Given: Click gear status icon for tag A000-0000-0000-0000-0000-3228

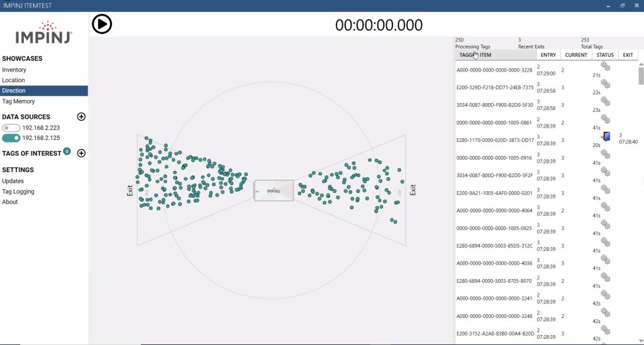Looking at the screenshot, I should 606,66.
